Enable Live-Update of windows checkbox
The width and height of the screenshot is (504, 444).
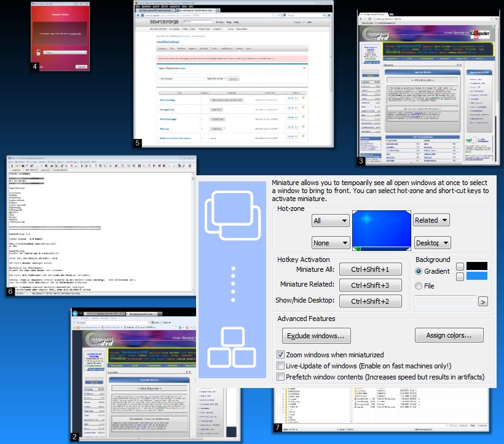coord(281,366)
